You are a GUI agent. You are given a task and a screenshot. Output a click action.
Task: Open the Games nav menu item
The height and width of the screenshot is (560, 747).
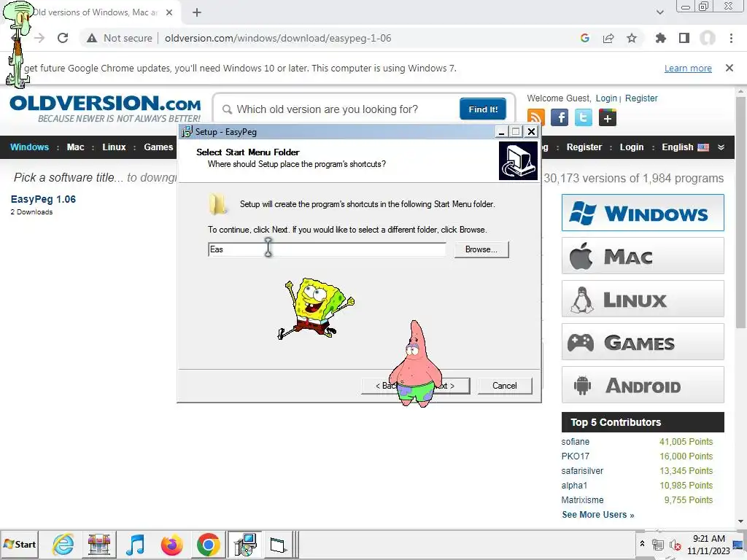pos(158,147)
